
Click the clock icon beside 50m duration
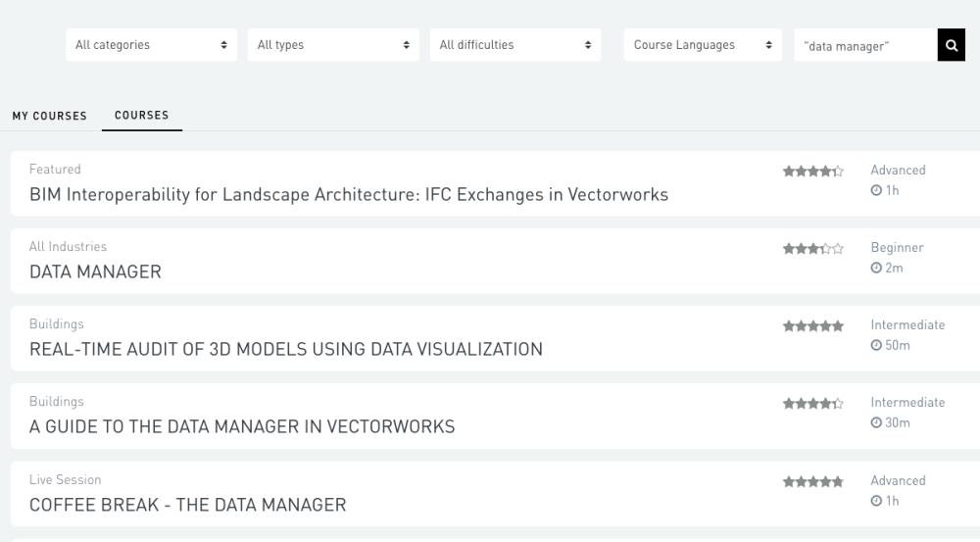(876, 346)
